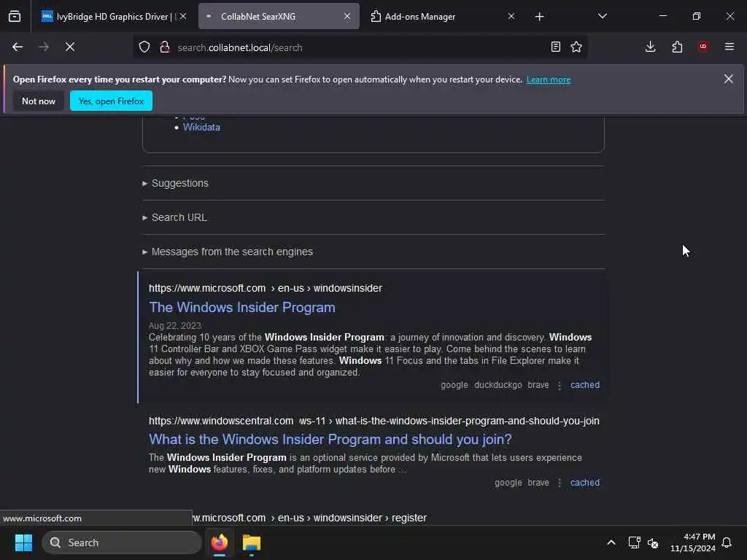Open Firefox from the taskbar
The image size is (747, 560).
tap(220, 542)
